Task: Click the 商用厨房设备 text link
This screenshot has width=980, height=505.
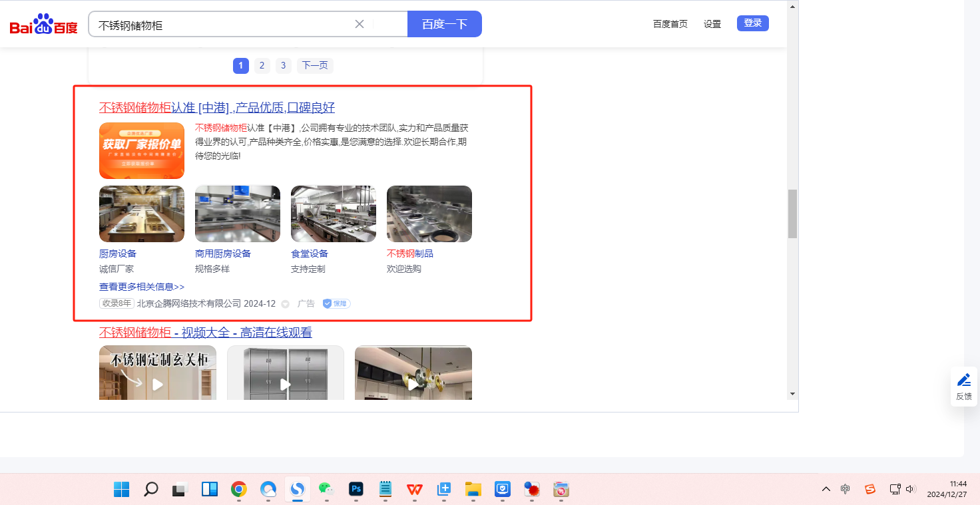Action: pos(223,253)
